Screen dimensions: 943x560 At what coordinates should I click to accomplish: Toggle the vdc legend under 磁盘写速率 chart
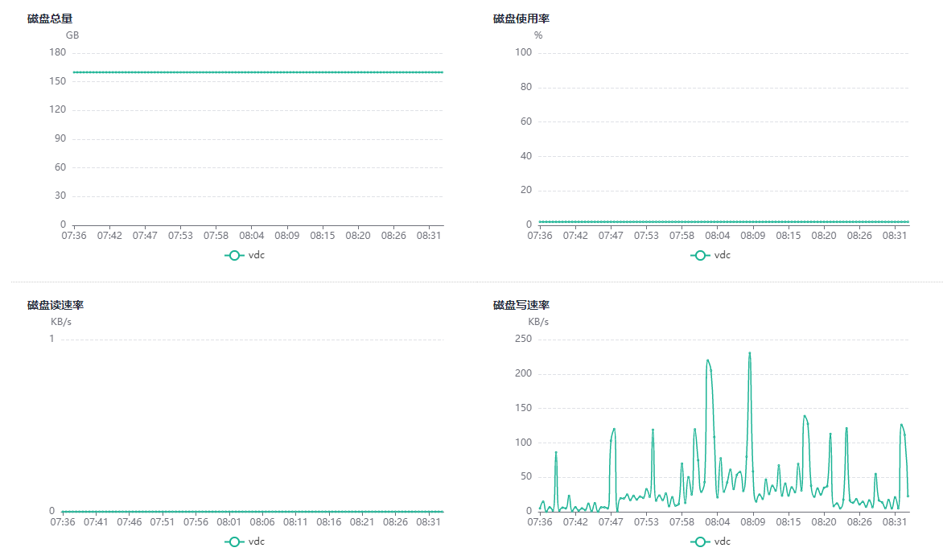tap(710, 541)
